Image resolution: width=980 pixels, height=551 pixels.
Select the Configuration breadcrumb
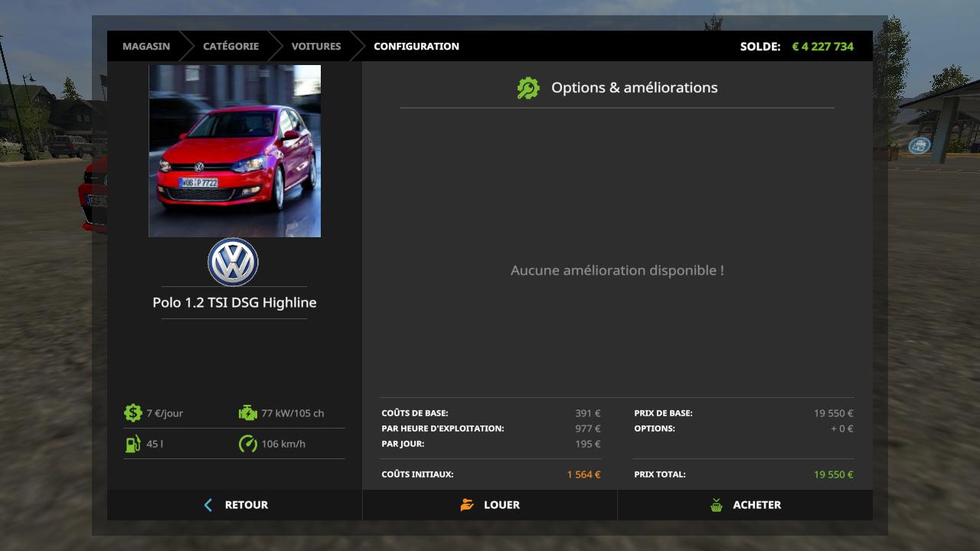tap(416, 46)
